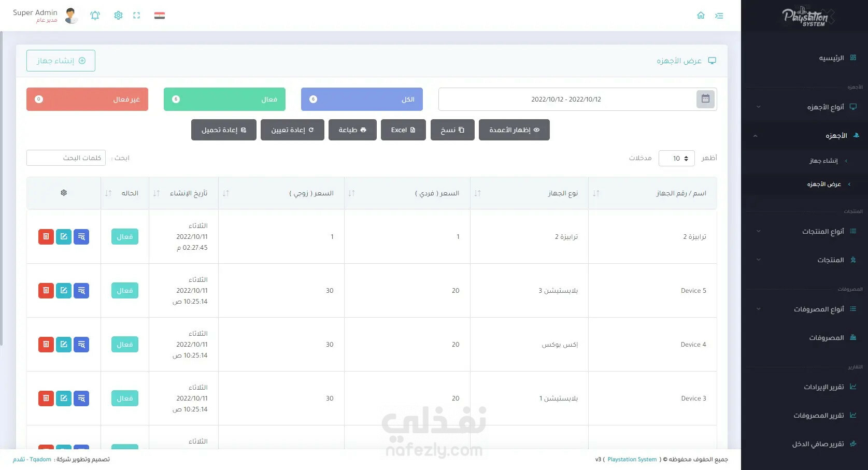868x470 pixels.
Task: Filter devices by فعال green card
Action: pos(224,99)
